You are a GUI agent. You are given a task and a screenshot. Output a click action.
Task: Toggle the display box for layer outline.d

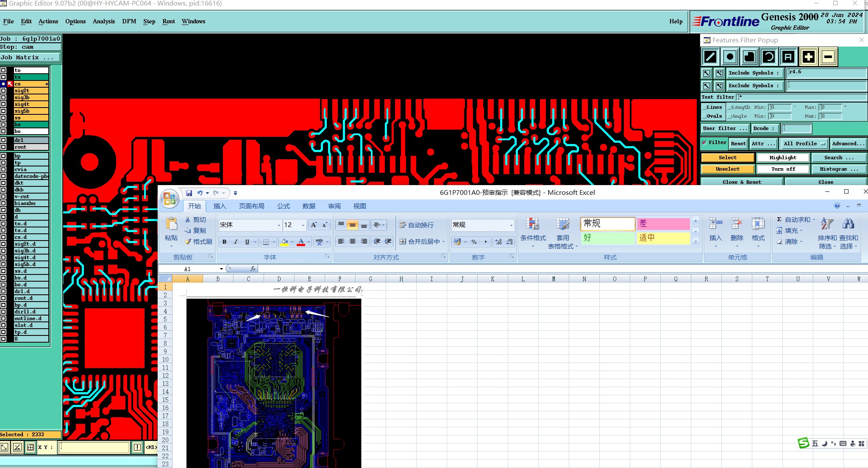(3, 318)
